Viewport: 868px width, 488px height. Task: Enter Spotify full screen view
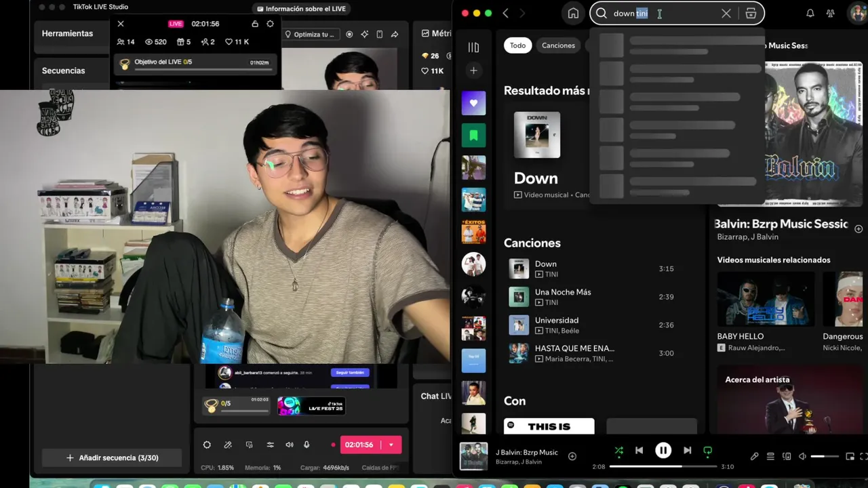[x=863, y=456]
